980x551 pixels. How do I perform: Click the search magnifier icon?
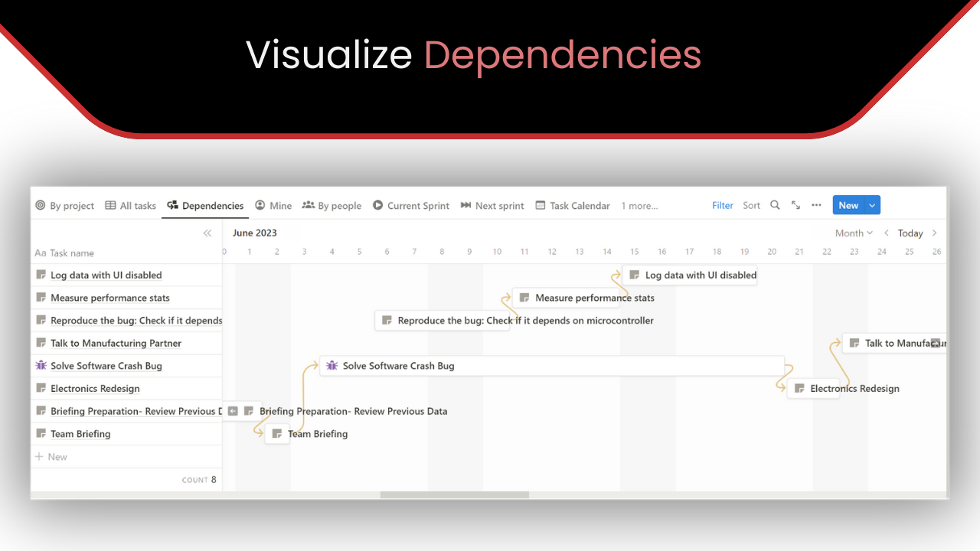775,205
